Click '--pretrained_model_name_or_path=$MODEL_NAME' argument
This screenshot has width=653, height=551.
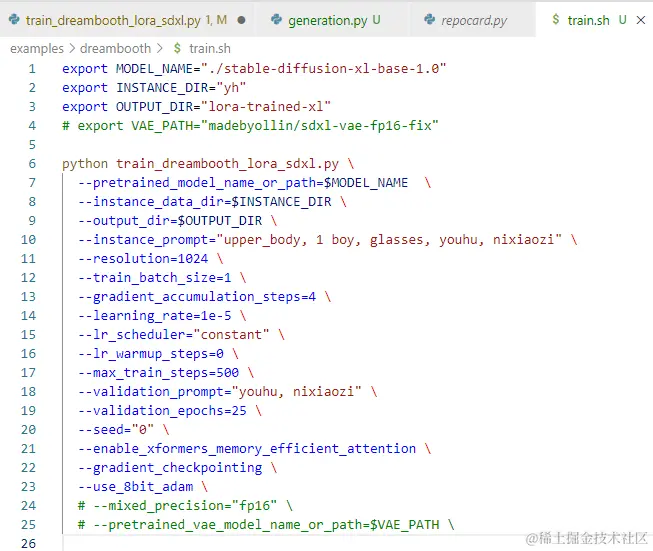click(x=243, y=183)
